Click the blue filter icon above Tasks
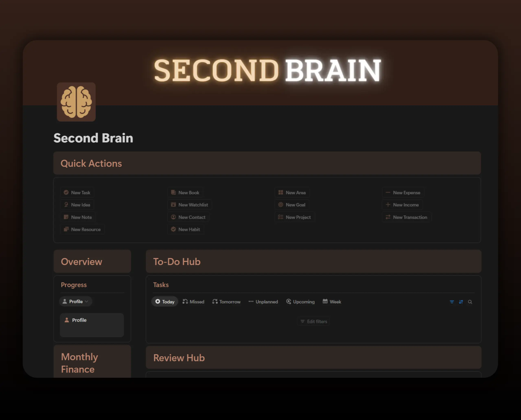Image resolution: width=521 pixels, height=420 pixels. (x=452, y=302)
